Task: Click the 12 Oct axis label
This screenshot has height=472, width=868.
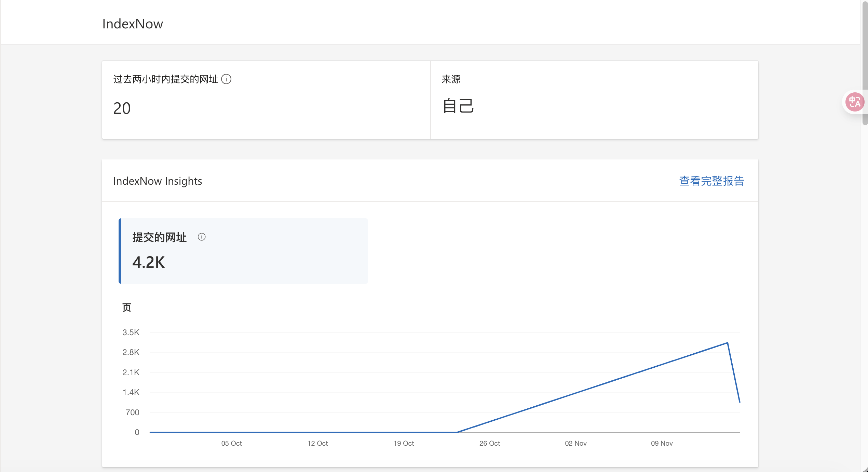Action: click(x=317, y=443)
